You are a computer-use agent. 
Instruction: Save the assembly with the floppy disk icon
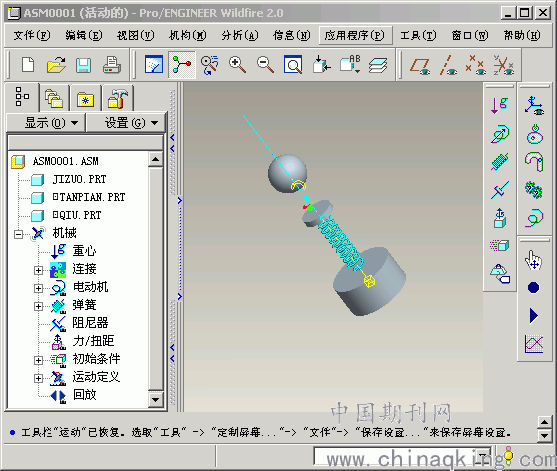[x=83, y=65]
